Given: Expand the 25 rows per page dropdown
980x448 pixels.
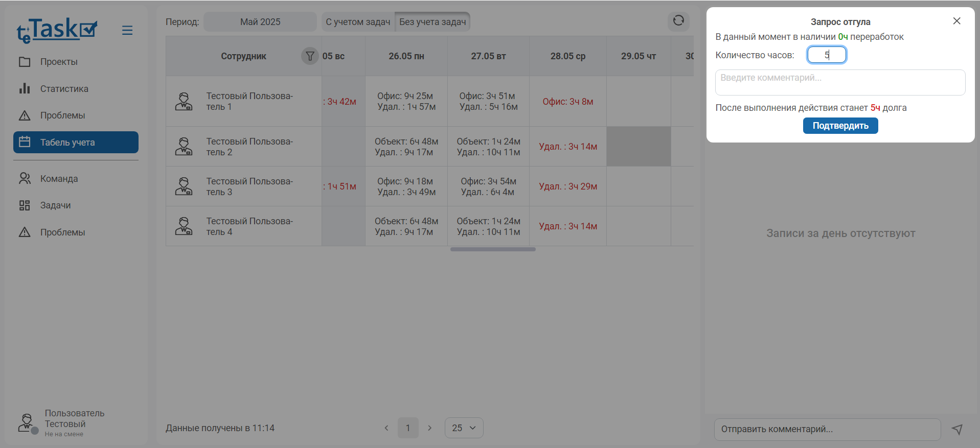Looking at the screenshot, I should click(464, 428).
